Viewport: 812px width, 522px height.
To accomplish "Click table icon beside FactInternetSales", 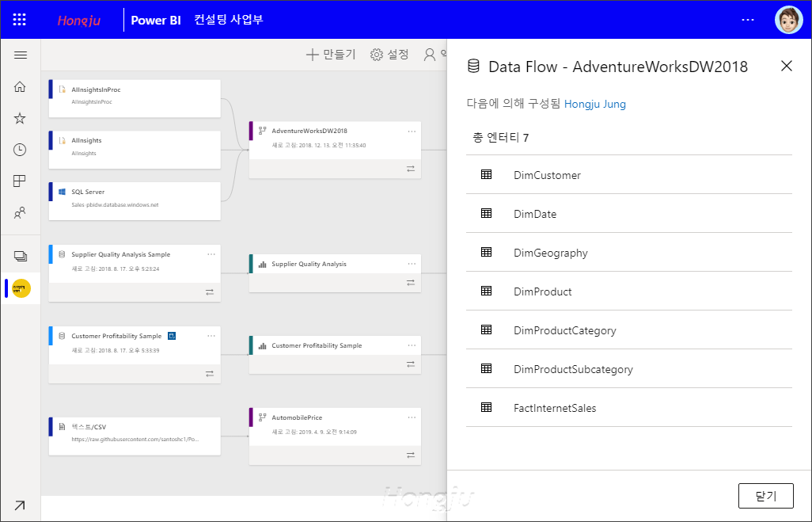I will 486,407.
